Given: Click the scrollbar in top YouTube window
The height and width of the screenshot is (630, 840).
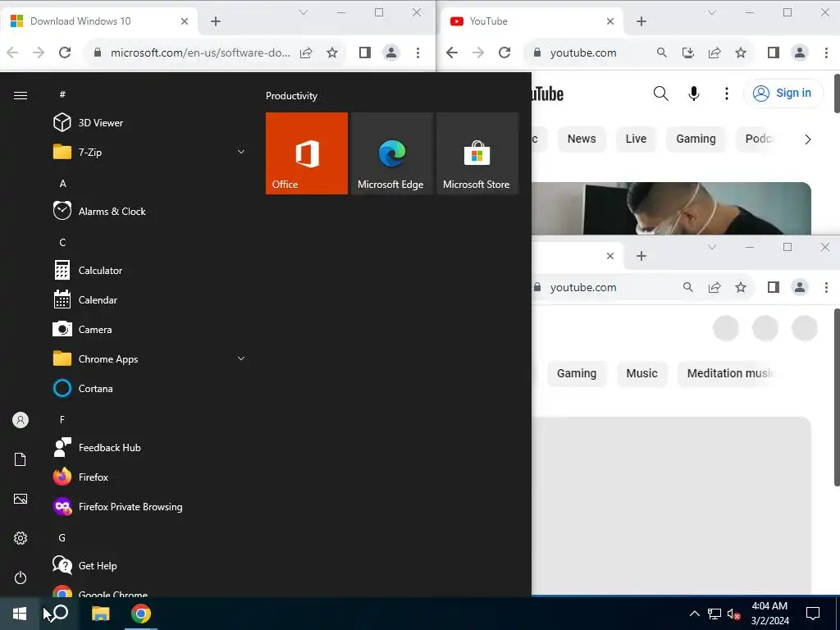Looking at the screenshot, I should point(837,94).
